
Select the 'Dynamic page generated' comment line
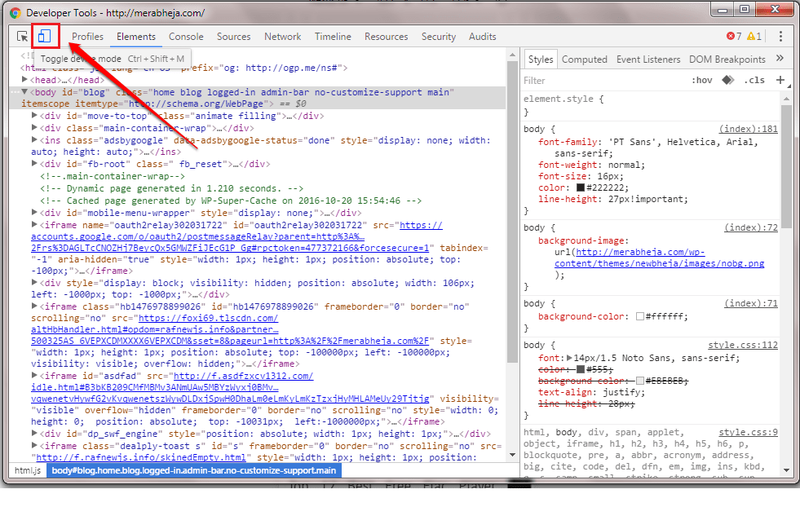point(171,189)
